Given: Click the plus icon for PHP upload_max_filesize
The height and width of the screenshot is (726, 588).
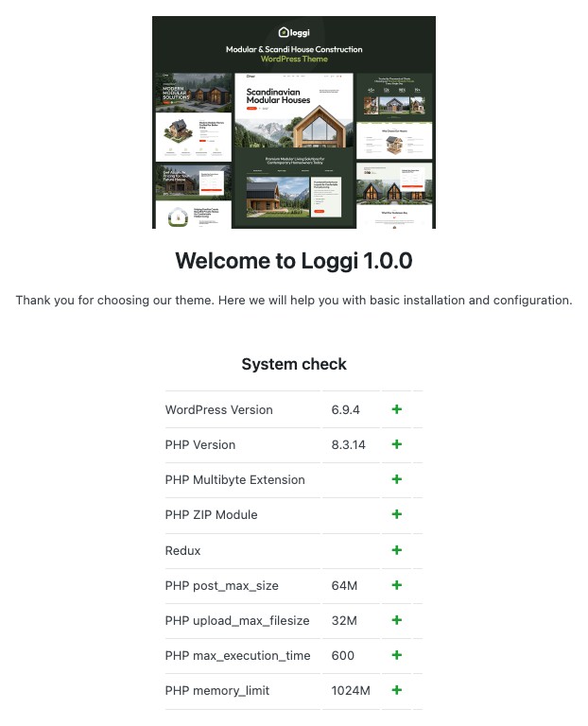Looking at the screenshot, I should coord(397,621).
